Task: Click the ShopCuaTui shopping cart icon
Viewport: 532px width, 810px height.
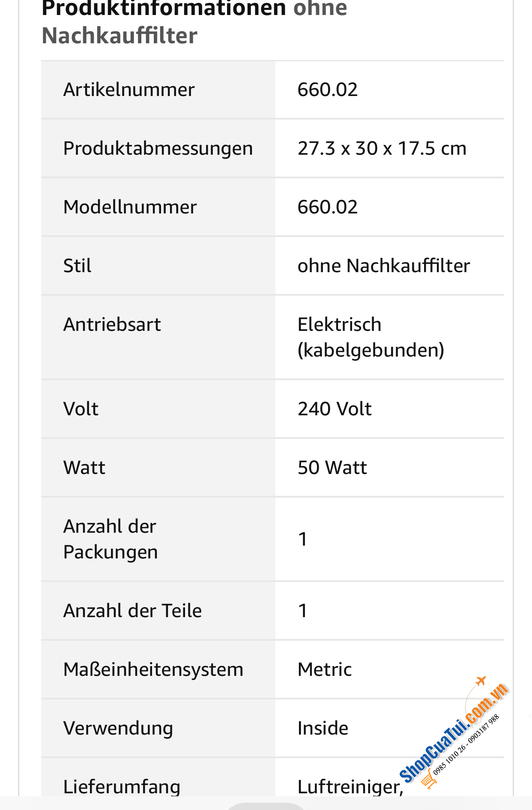Action: click(428, 778)
